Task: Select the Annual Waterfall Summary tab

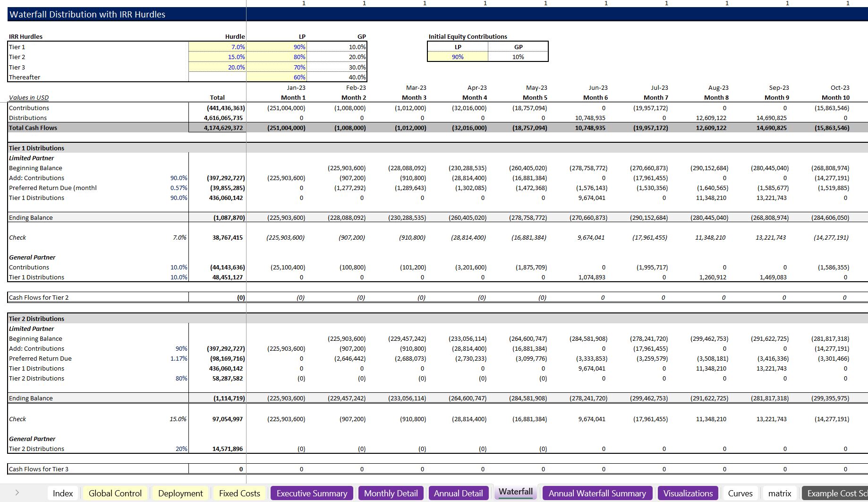Action: tap(597, 493)
